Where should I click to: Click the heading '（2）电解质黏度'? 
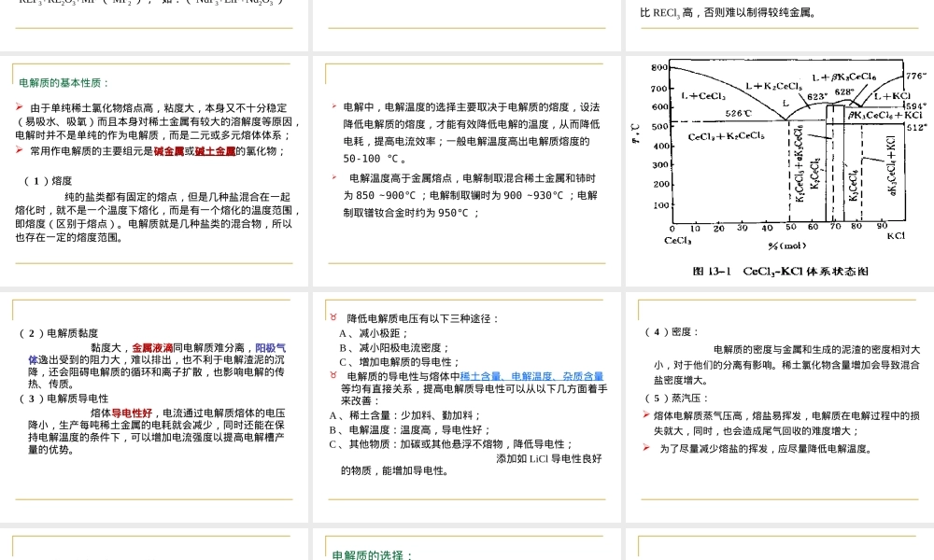pos(58,333)
